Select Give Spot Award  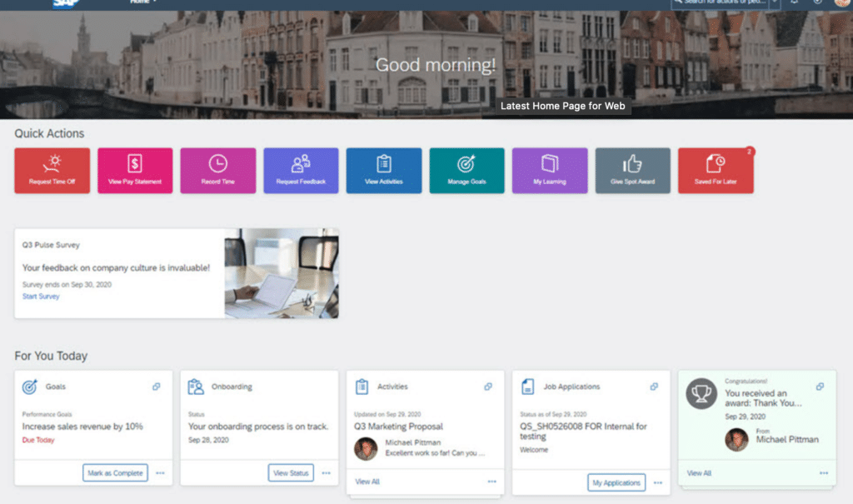click(x=632, y=169)
